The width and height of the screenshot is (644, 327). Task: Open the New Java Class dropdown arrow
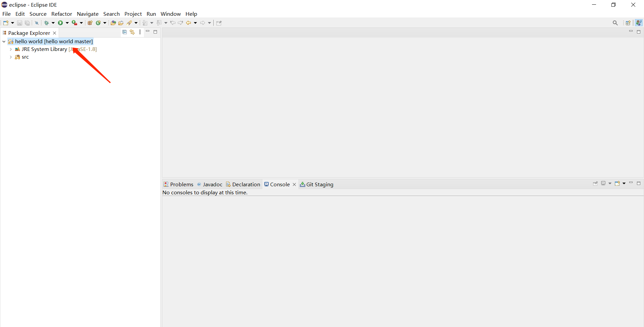click(x=105, y=23)
